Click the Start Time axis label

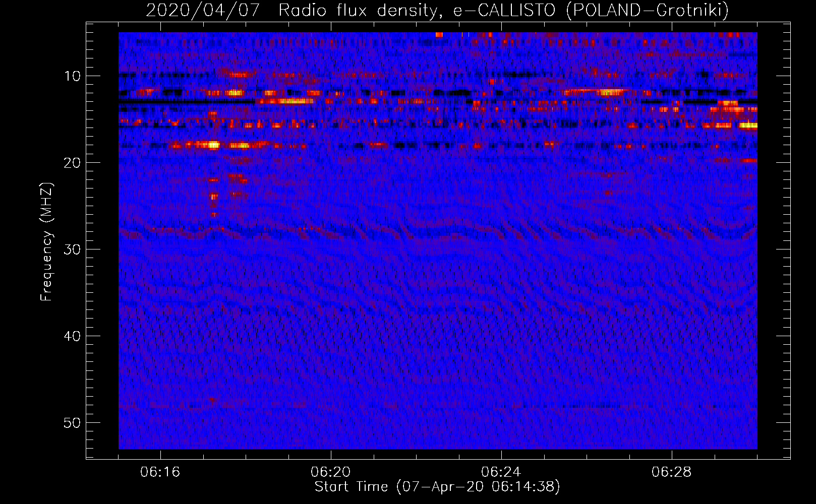click(x=437, y=487)
